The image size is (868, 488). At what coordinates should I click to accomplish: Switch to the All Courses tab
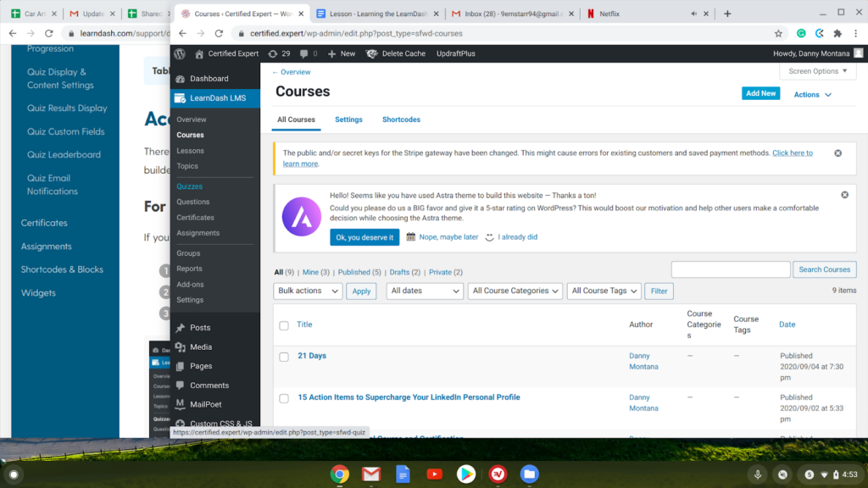click(296, 119)
